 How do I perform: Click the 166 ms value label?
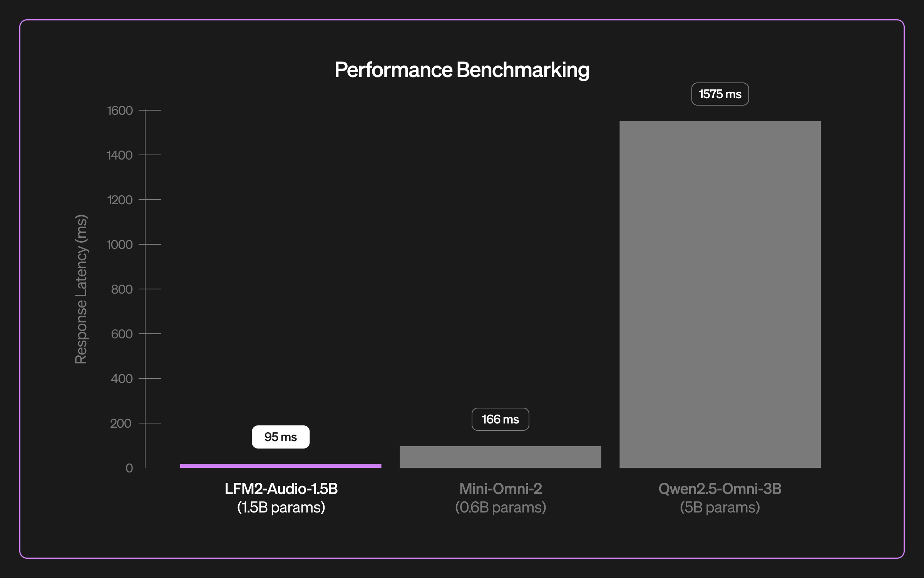(500, 419)
